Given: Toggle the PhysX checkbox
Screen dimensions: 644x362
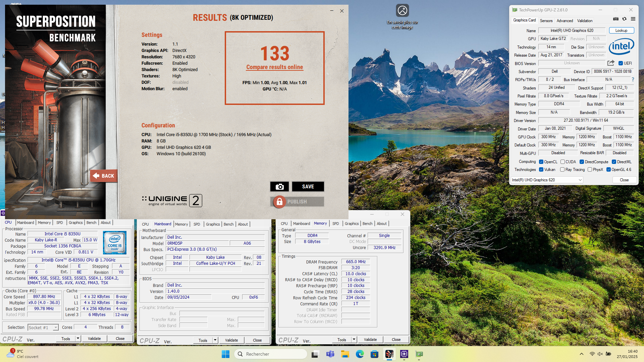Looking at the screenshot, I should (590, 170).
